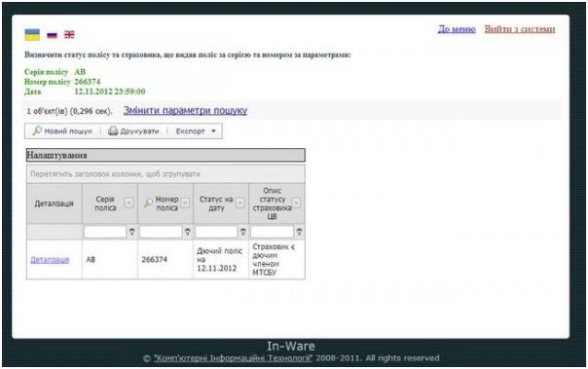This screenshot has height=369, width=588.
Task: Switch language via the British flag icon
Action: 69,34
